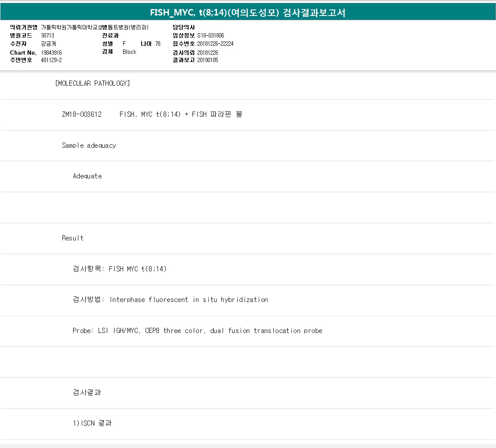
Task: Click the age value 78
Action: point(158,44)
